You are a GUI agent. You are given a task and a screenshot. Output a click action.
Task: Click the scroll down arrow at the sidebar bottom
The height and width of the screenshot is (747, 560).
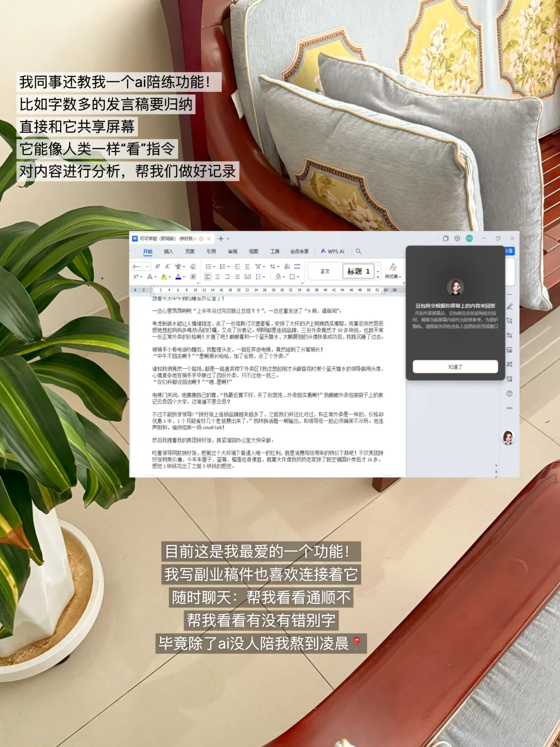pyautogui.click(x=496, y=466)
